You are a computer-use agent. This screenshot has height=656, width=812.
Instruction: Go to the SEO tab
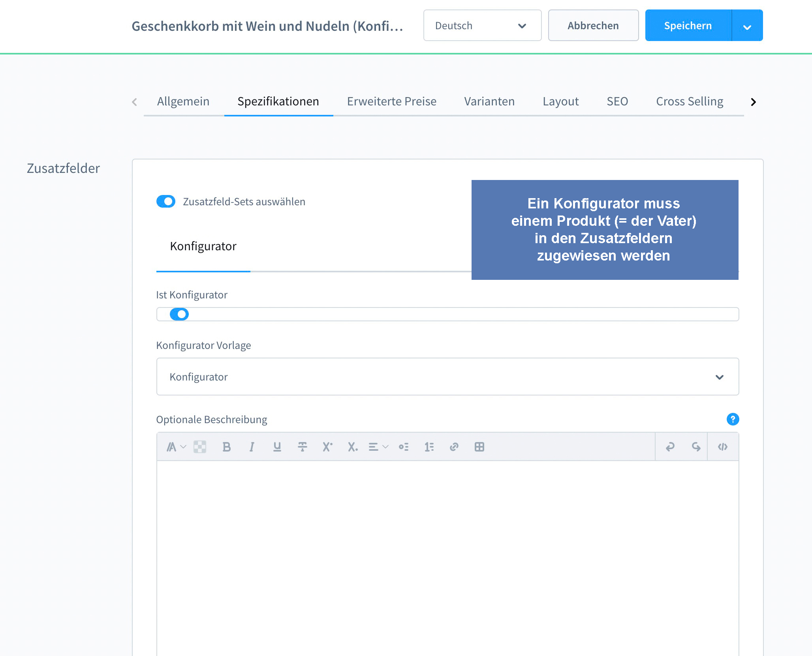(617, 101)
